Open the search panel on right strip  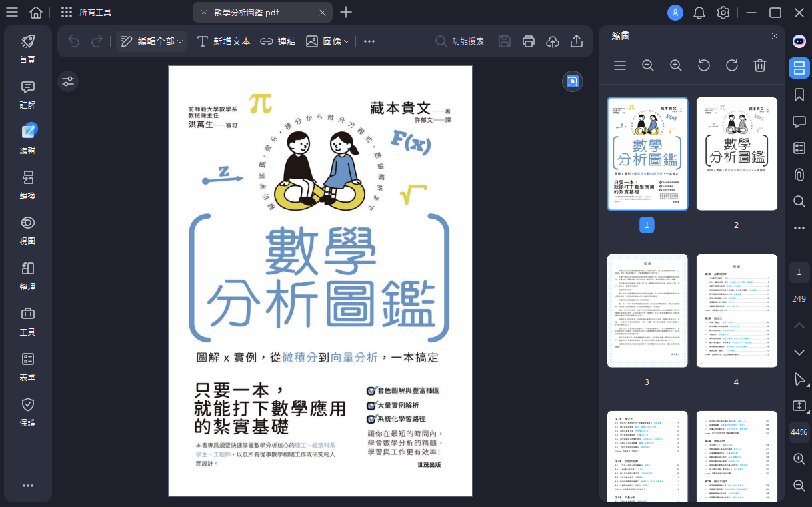click(x=799, y=201)
